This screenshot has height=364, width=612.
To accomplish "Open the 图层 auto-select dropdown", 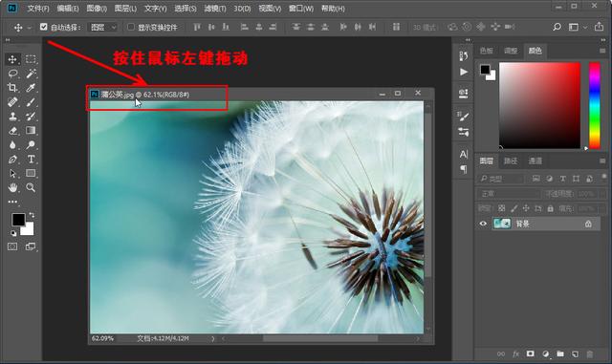I will (103, 27).
